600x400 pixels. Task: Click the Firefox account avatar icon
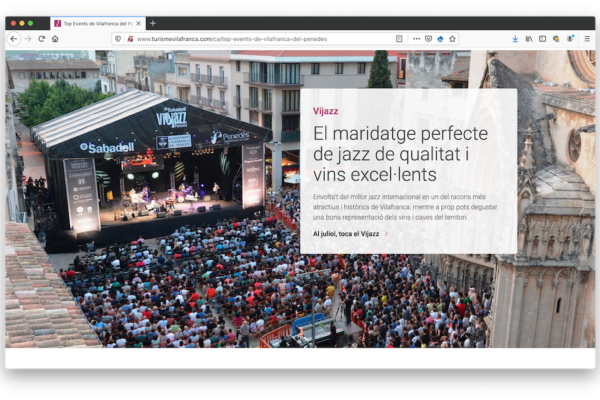[570, 39]
